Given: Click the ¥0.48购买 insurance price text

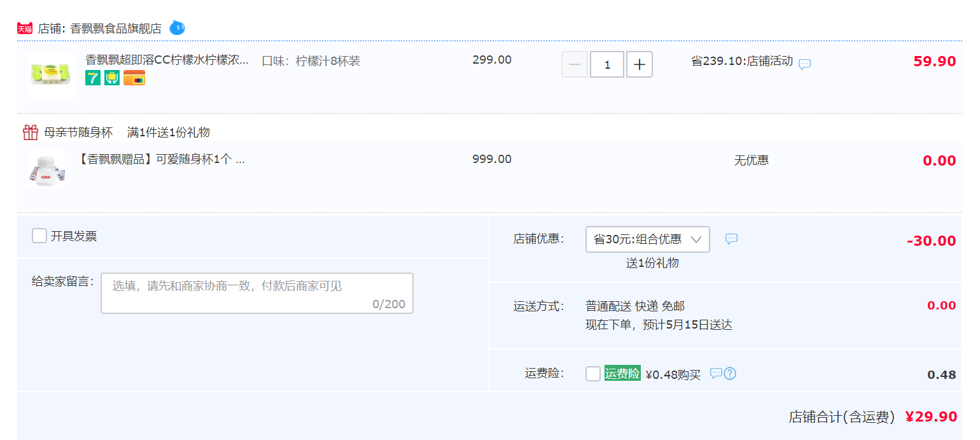Looking at the screenshot, I should coord(673,374).
